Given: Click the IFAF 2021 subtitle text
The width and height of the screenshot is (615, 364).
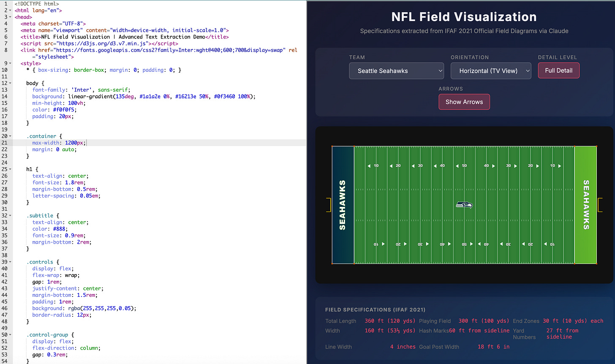Looking at the screenshot, I should 464,31.
